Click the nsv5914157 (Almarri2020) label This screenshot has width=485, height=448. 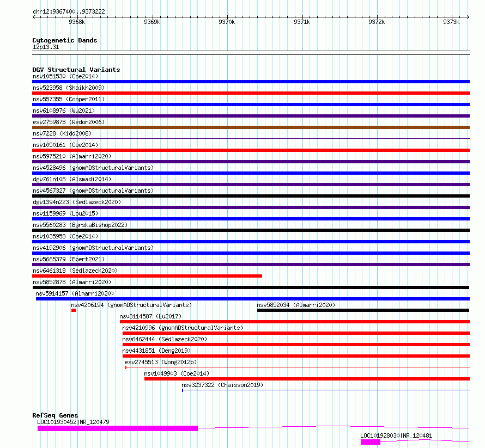point(75,293)
